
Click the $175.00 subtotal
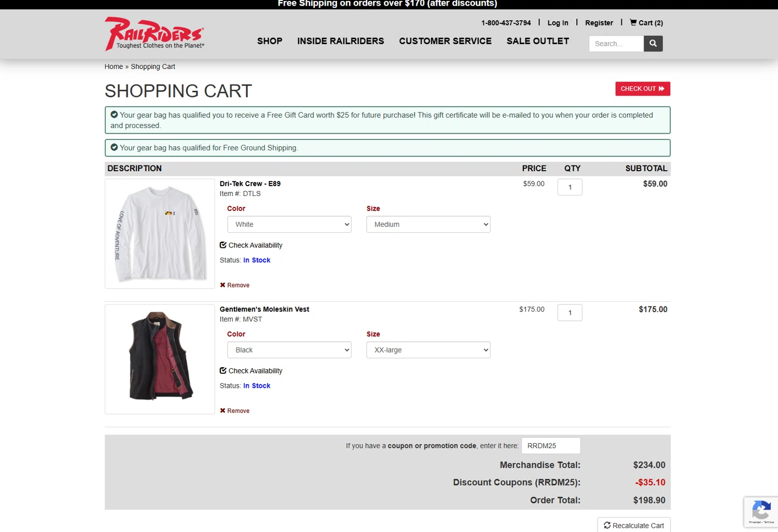pos(653,310)
